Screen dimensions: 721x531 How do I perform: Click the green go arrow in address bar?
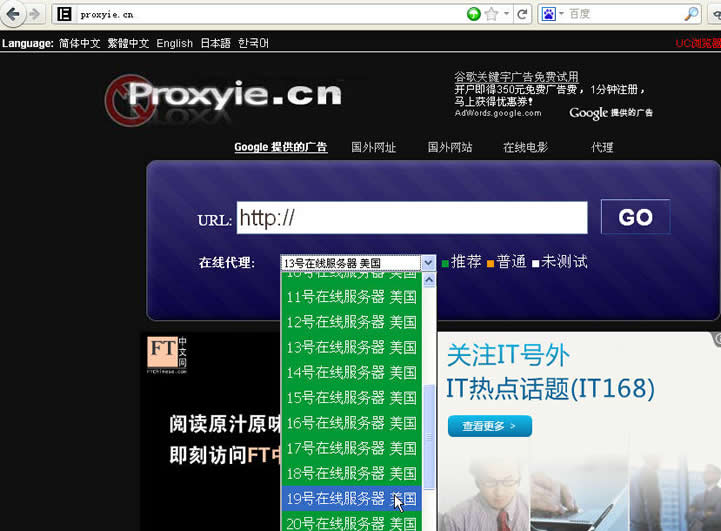point(473,14)
